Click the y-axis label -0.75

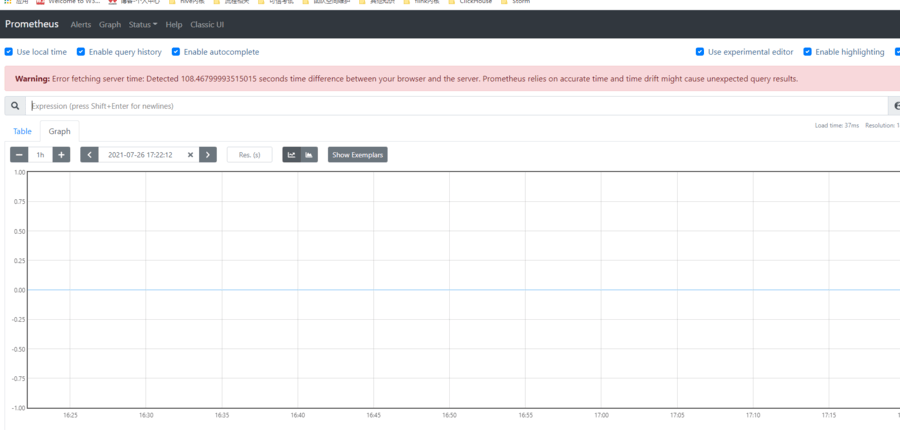(18, 378)
